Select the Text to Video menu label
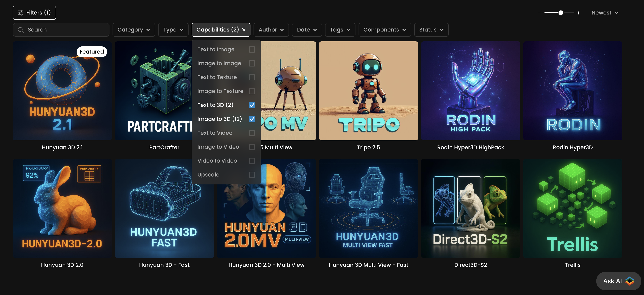Viewport: 644px width, 295px height. click(215, 133)
